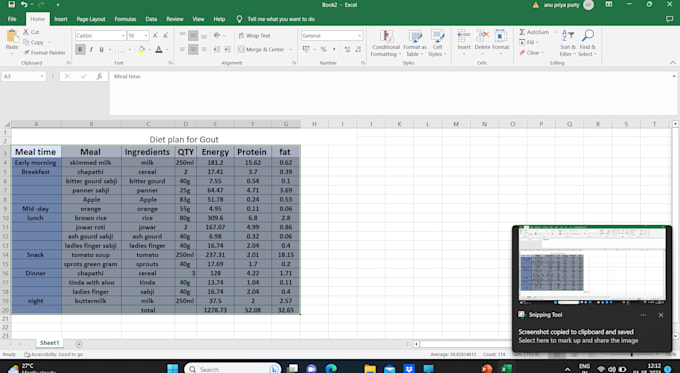Screen dimensions: 680x373
Task: Switch to the Page Layout tab
Action: [x=91, y=19]
